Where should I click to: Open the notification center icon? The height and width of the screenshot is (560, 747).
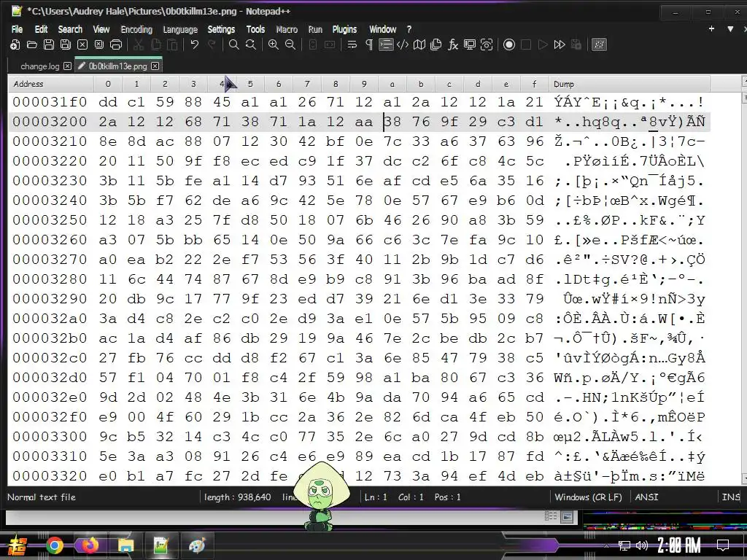click(723, 545)
